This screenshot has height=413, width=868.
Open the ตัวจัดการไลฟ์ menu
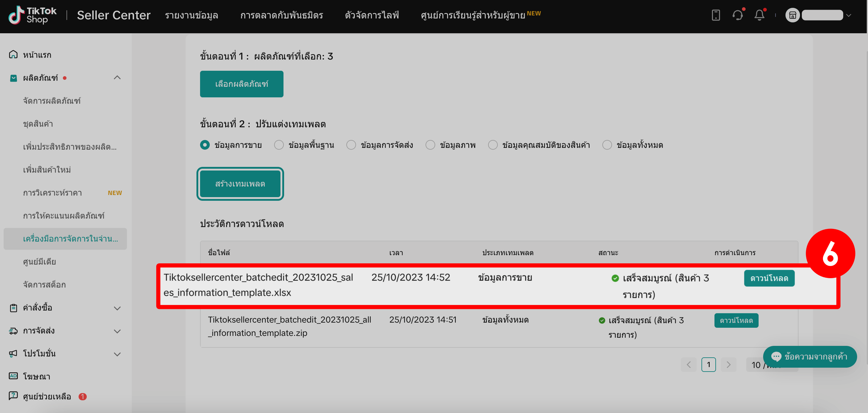click(371, 15)
